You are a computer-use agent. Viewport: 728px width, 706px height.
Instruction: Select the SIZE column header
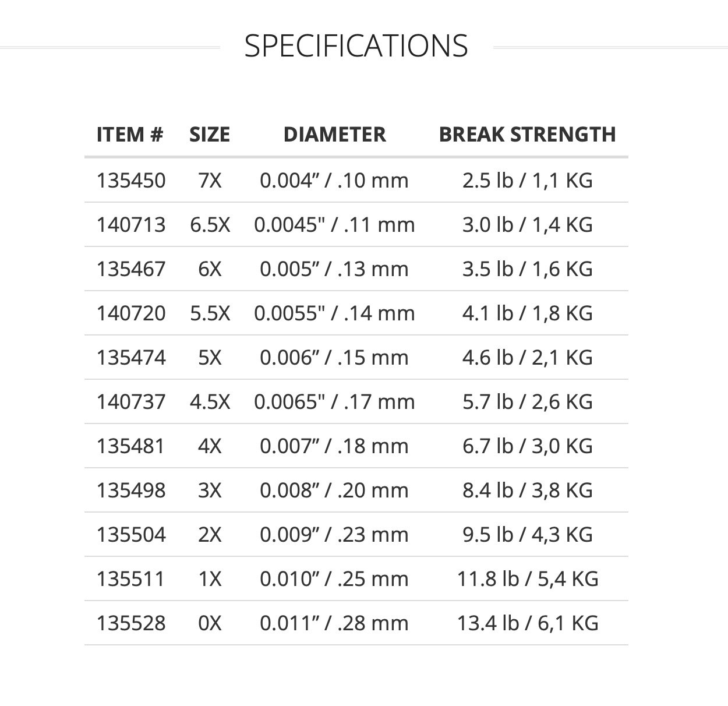point(210,134)
